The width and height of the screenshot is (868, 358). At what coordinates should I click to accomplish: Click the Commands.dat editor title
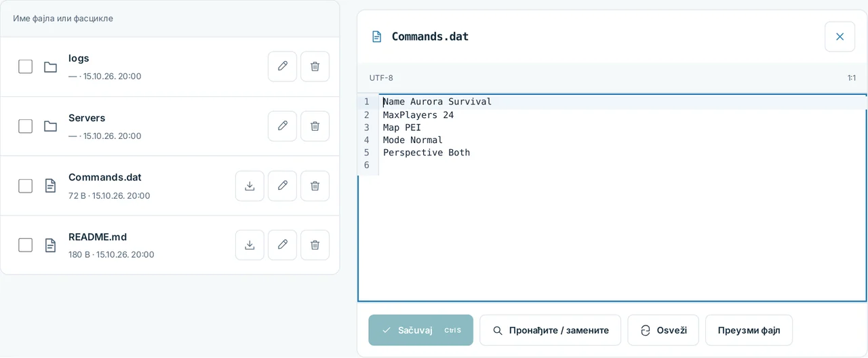click(430, 37)
